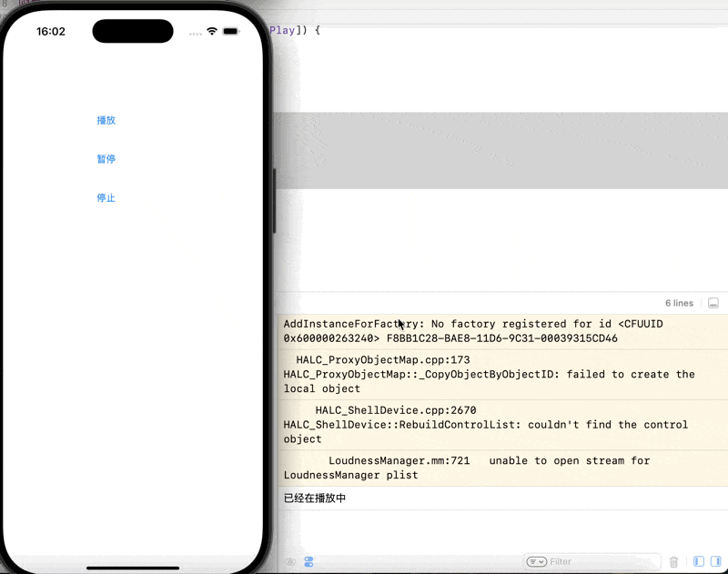Select the LoudnessManager.mm:721 log entry
The image size is (728, 574).
point(503,468)
